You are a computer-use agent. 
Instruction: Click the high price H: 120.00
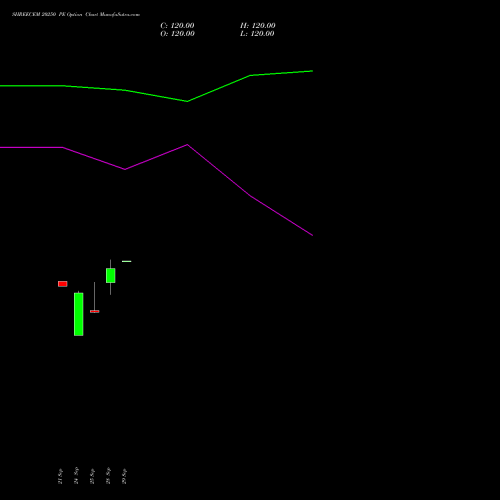pos(258,25)
